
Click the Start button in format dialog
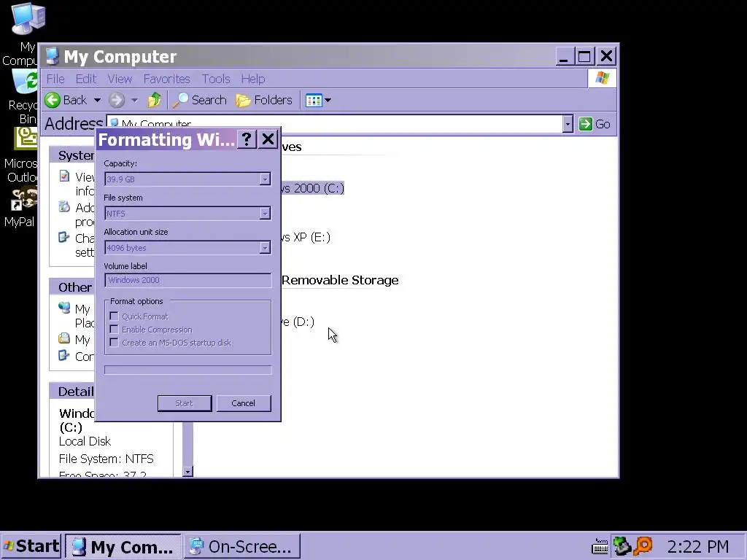(185, 403)
